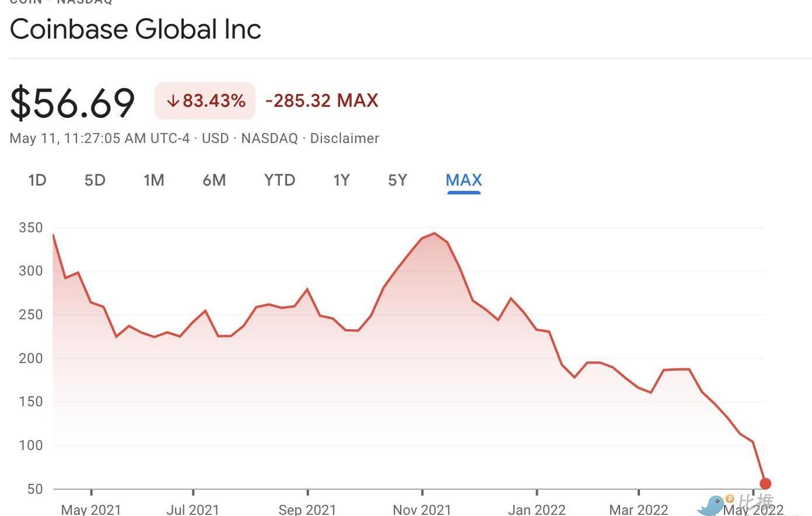Click the $56.69 stock price
The height and width of the screenshot is (516, 812).
pyautogui.click(x=72, y=103)
